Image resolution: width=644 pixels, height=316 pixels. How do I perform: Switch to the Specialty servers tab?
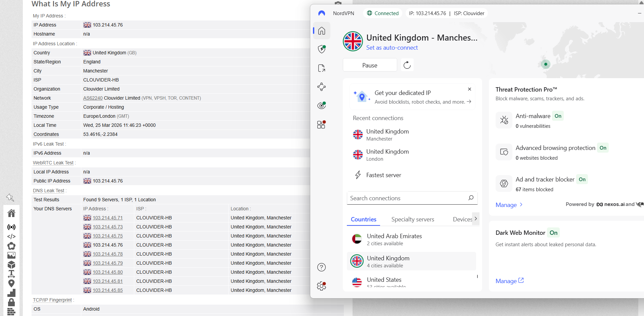(x=412, y=219)
